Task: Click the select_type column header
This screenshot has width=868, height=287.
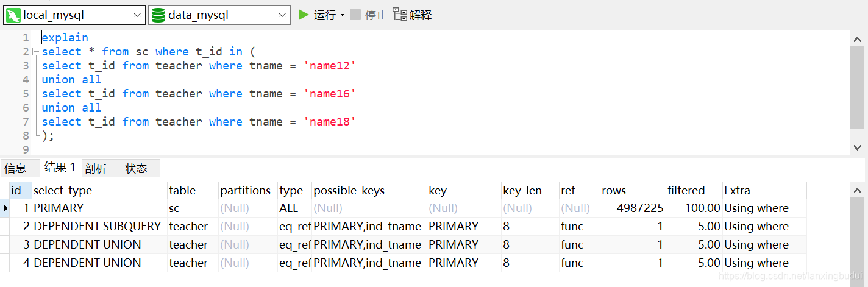Action: 100,190
